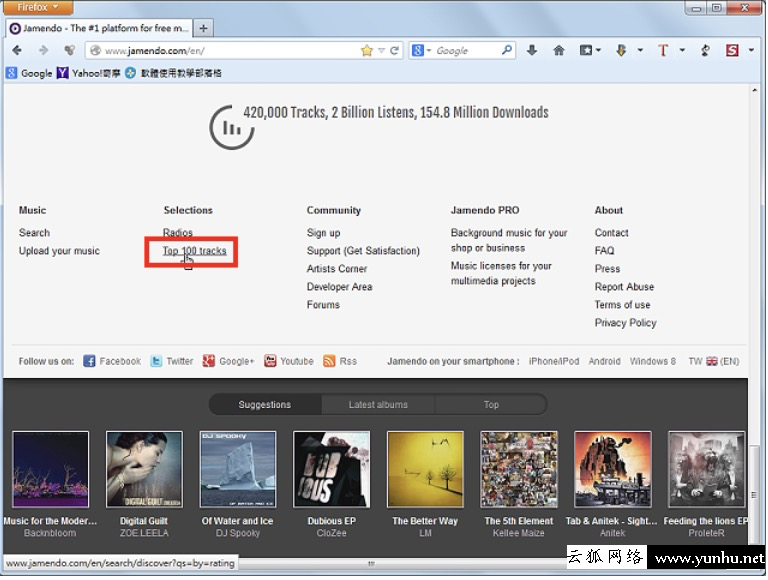Click the TW language link
The height and width of the screenshot is (580, 768).
(x=695, y=362)
